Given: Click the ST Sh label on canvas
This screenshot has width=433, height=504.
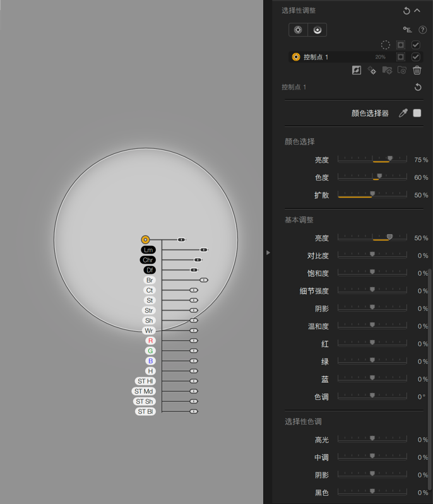Looking at the screenshot, I should pyautogui.click(x=145, y=401).
